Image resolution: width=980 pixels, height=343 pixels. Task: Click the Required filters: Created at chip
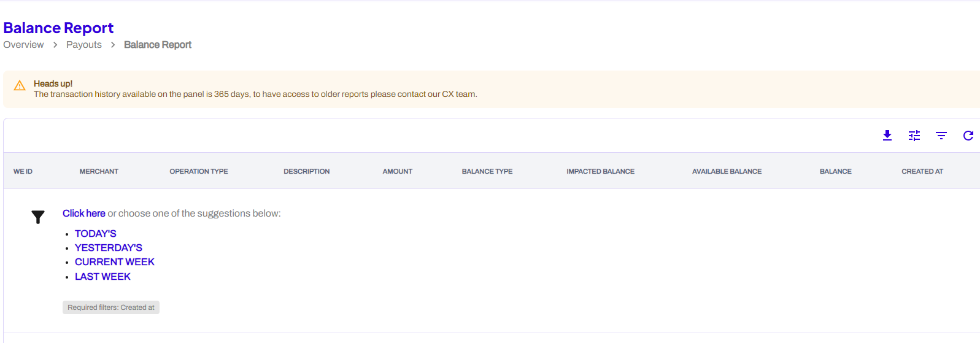[x=111, y=307]
